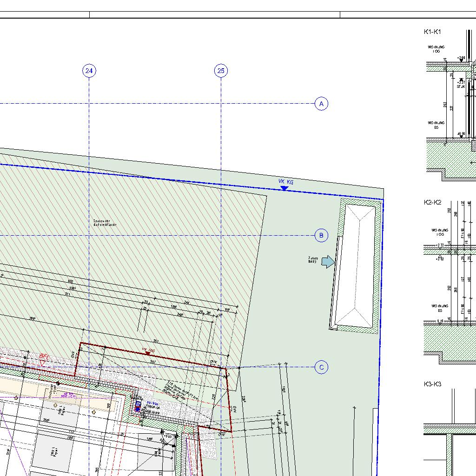Pick the grid axis bubble C
The height and width of the screenshot is (476, 476).
321,367
